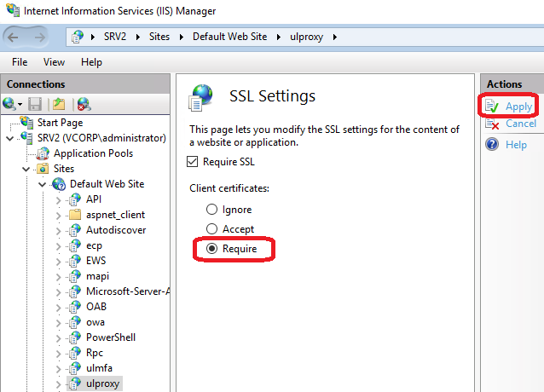Click the Apply checkmark icon
Screen dimensions: 544x392
tap(492, 107)
